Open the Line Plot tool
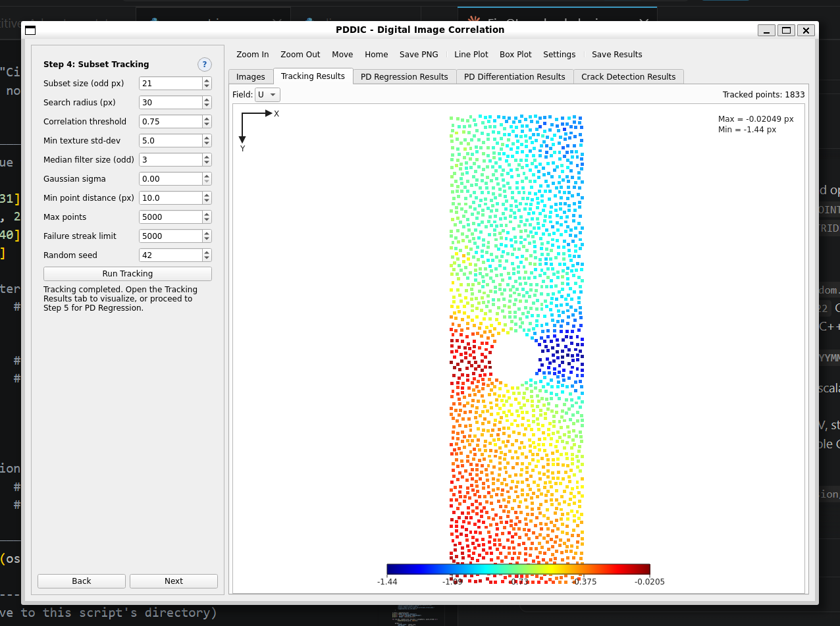 (471, 55)
